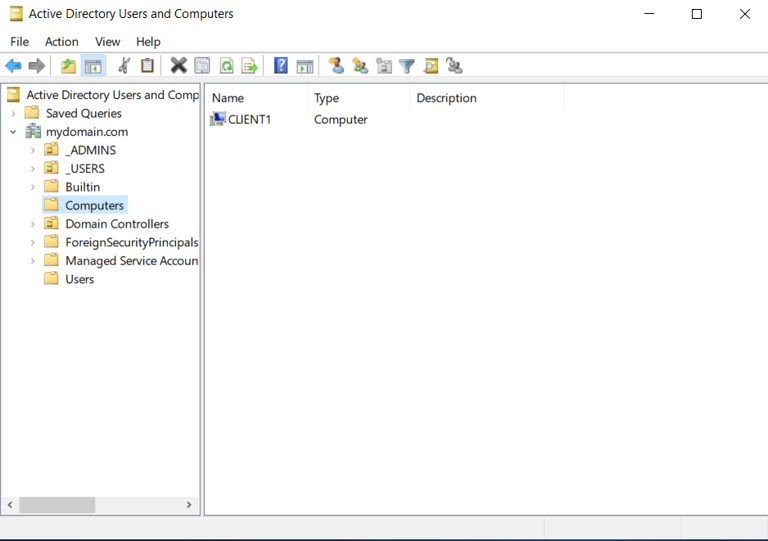The height and width of the screenshot is (541, 768).
Task: Expand the Builtin container
Action: point(33,187)
